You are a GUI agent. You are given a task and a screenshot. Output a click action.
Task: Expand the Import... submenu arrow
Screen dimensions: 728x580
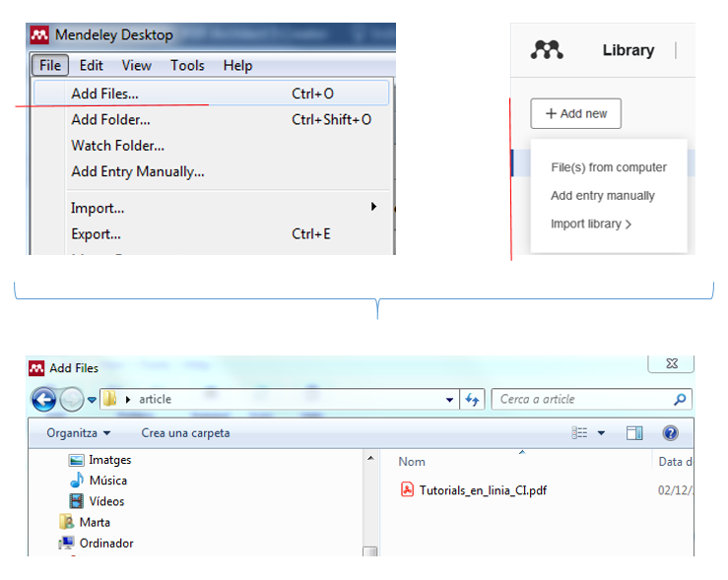pos(373,207)
